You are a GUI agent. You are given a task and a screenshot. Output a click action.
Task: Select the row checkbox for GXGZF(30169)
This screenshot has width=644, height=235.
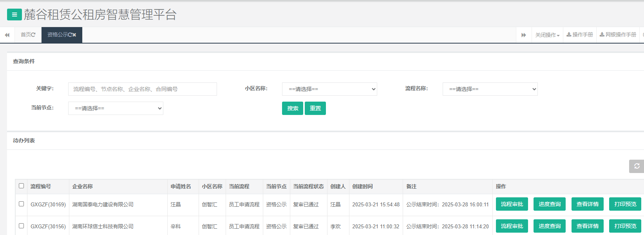[x=22, y=204]
